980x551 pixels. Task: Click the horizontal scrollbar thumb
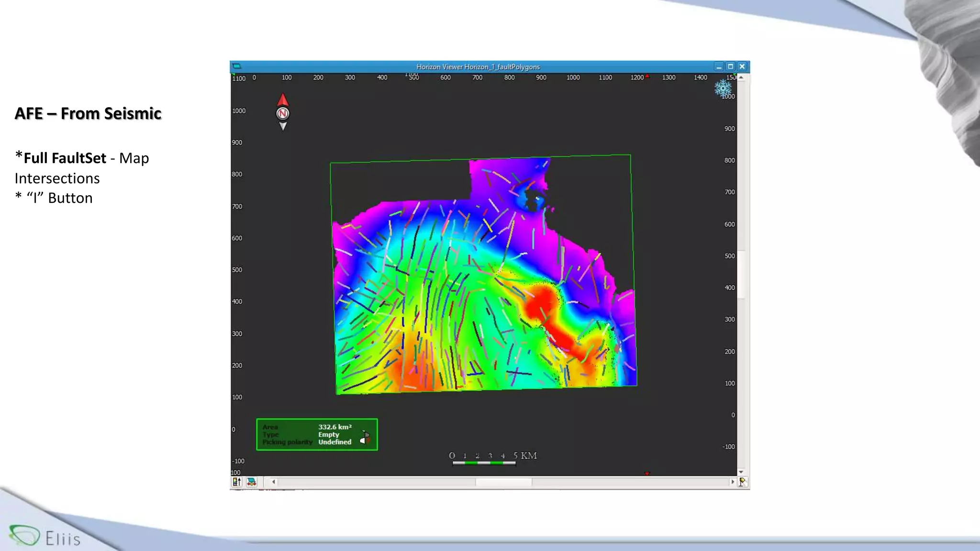503,482
